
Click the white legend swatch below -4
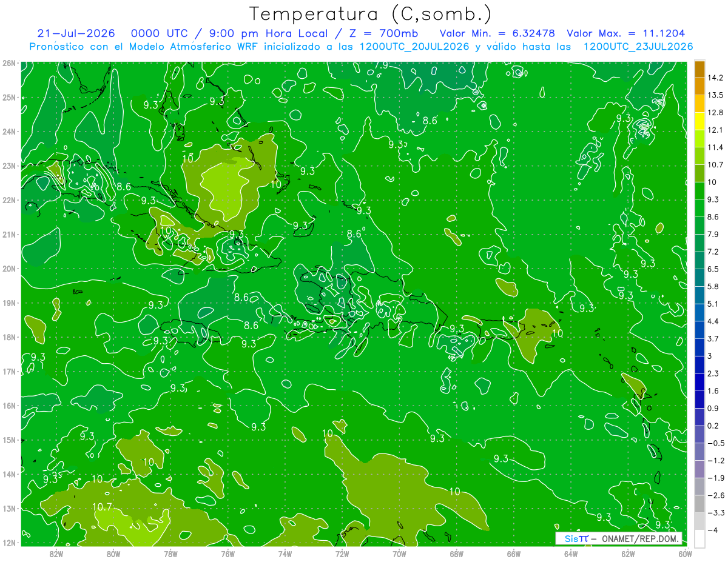pyautogui.click(x=699, y=538)
